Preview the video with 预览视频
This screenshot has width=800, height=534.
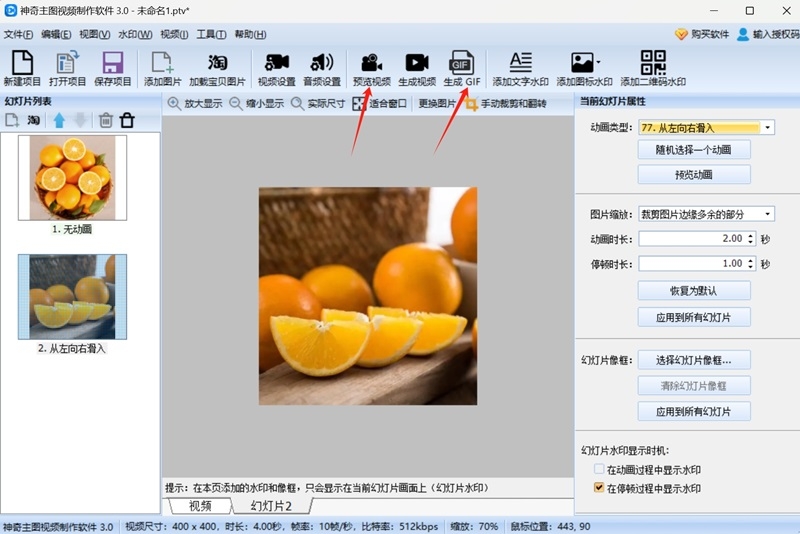point(371,68)
